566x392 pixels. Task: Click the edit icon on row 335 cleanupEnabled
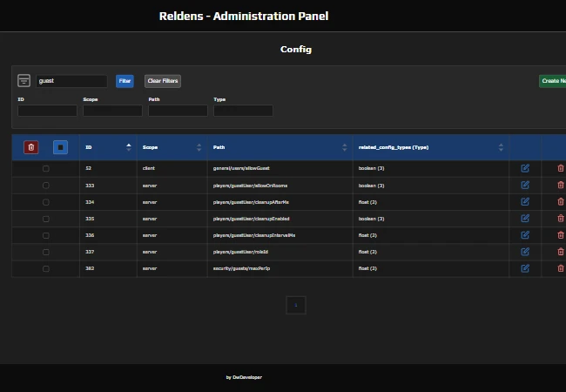point(525,219)
